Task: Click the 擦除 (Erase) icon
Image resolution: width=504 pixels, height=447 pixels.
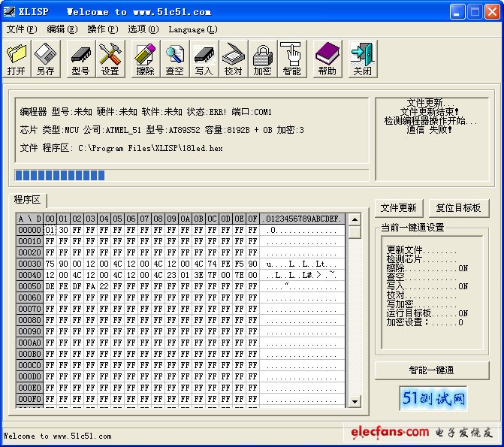Action: [x=146, y=58]
